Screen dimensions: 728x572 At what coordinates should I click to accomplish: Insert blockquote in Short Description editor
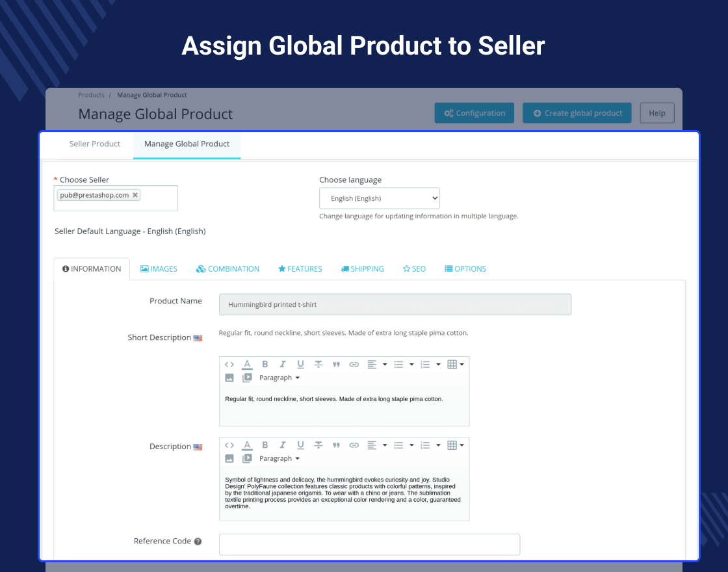pyautogui.click(x=336, y=365)
